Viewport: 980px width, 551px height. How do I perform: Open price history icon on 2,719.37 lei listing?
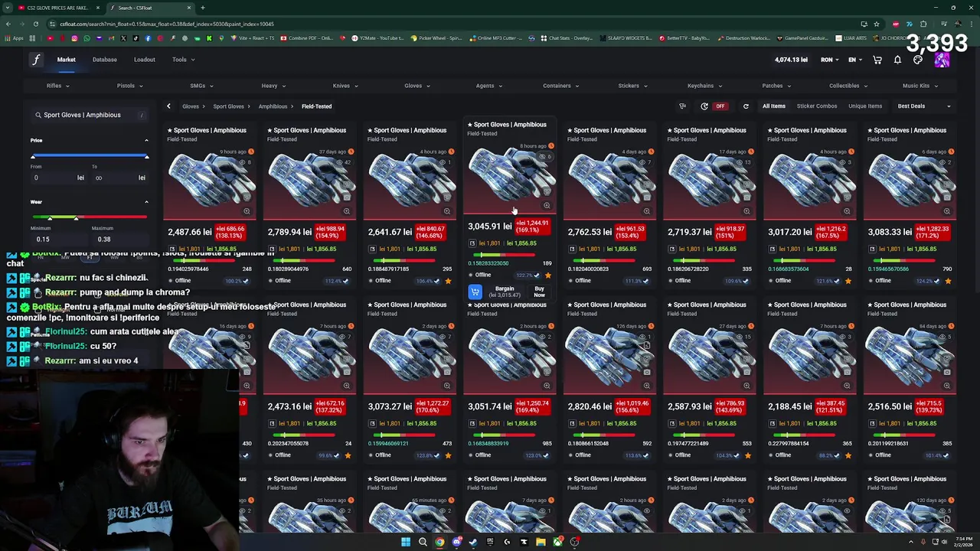coord(672,249)
